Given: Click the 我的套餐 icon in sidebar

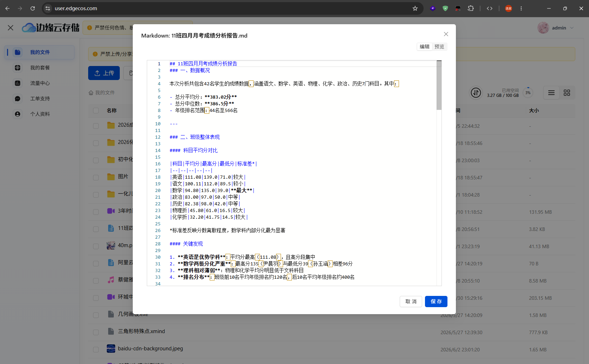Looking at the screenshot, I should tap(18, 68).
